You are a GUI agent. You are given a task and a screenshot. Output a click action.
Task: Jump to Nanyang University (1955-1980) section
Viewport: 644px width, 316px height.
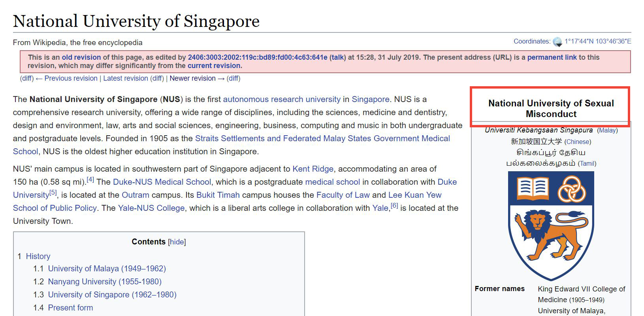104,282
